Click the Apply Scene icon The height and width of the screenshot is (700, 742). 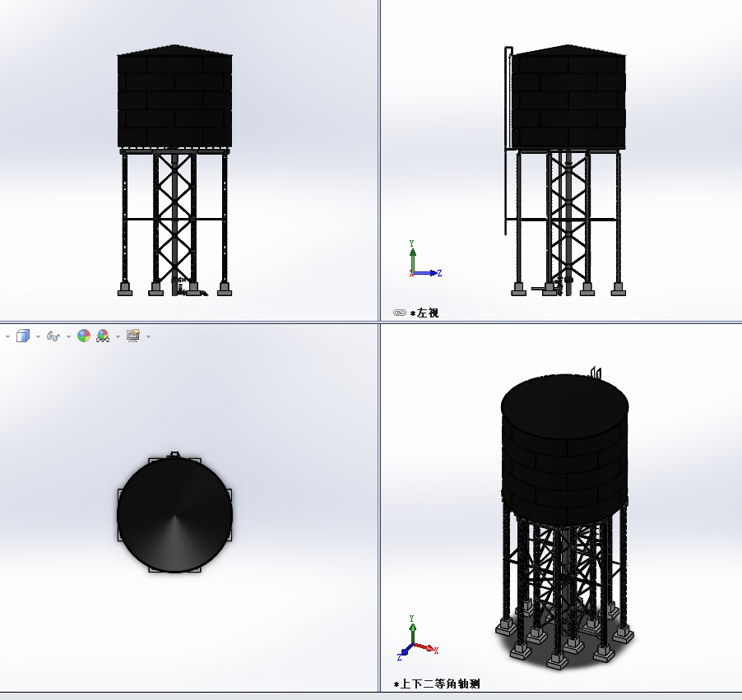[x=103, y=336]
